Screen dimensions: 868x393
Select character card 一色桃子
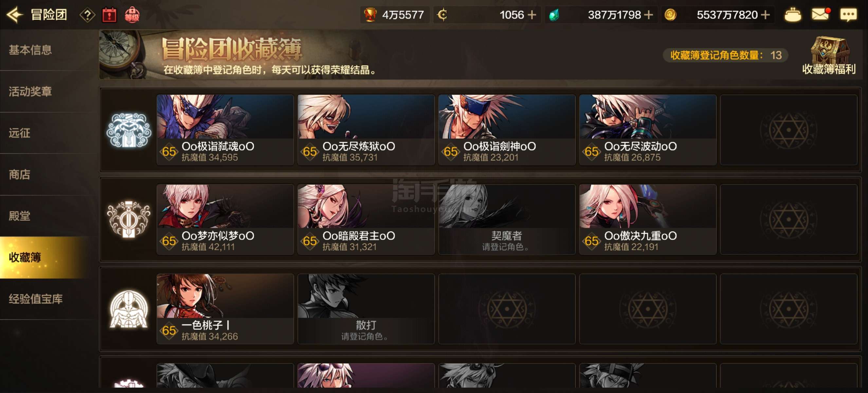click(225, 309)
